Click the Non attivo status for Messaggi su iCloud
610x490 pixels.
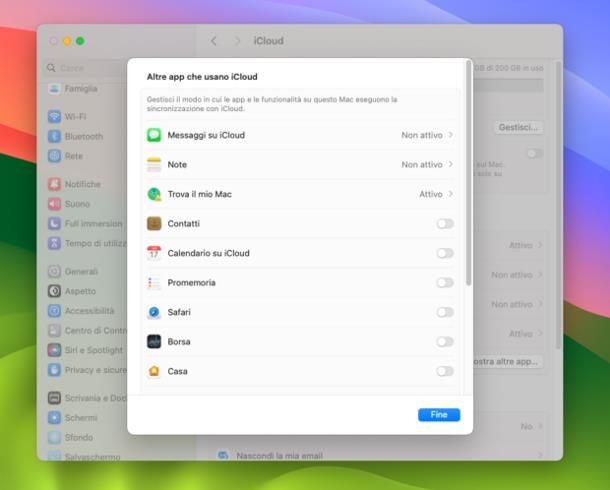pyautogui.click(x=422, y=135)
